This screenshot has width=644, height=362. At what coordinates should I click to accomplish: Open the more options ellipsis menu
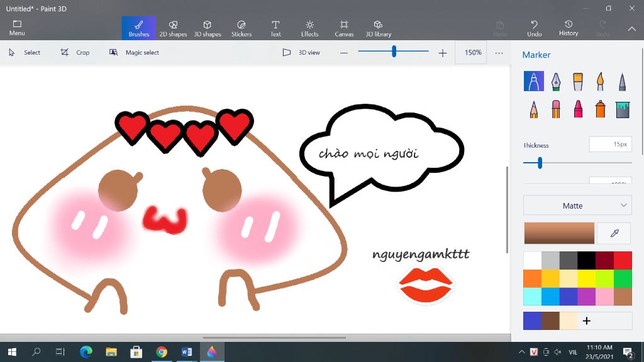(499, 53)
